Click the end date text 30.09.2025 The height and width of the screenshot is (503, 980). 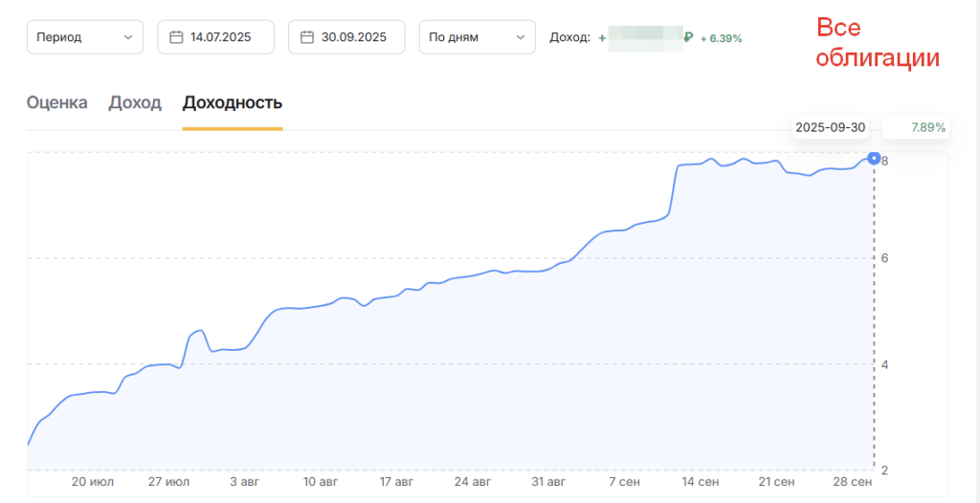(x=354, y=37)
